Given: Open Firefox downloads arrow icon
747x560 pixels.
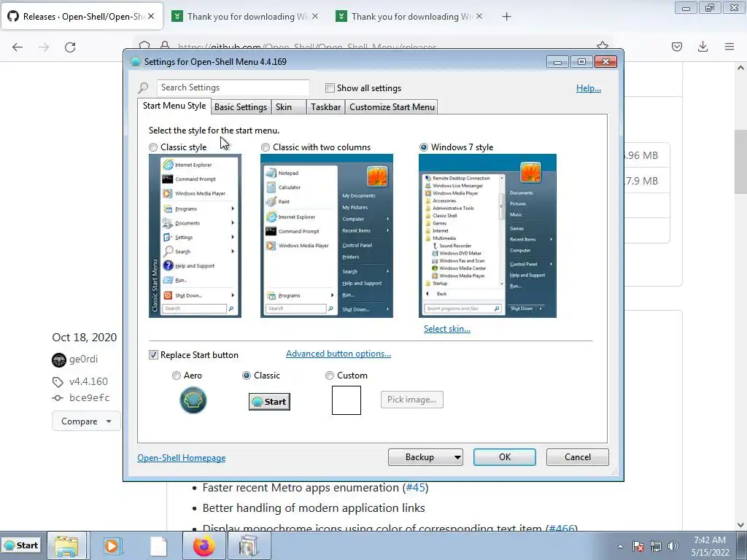Looking at the screenshot, I should (703, 46).
